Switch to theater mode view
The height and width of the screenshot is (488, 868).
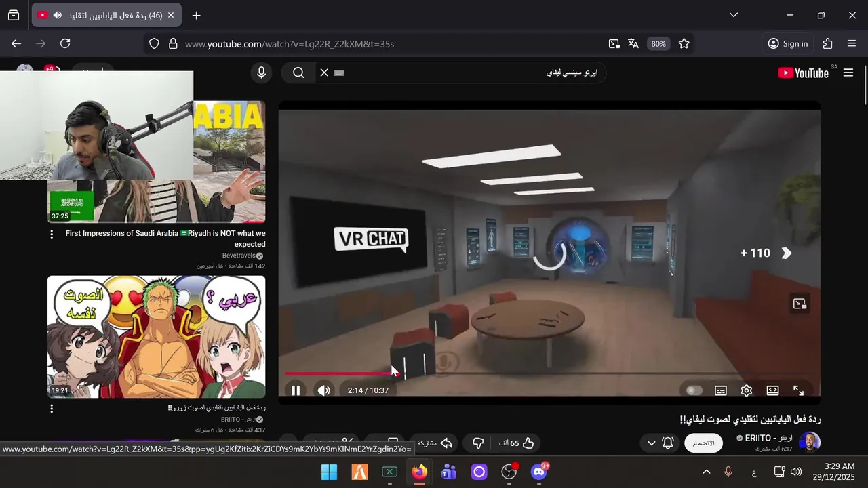[x=772, y=390]
